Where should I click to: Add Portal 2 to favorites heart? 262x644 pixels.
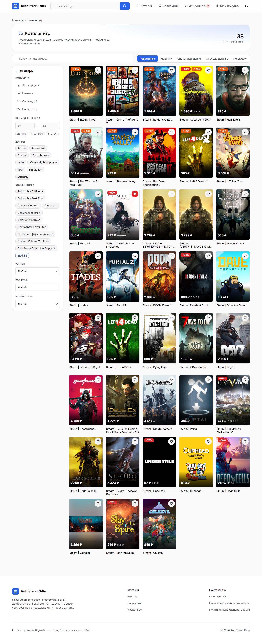(x=135, y=256)
